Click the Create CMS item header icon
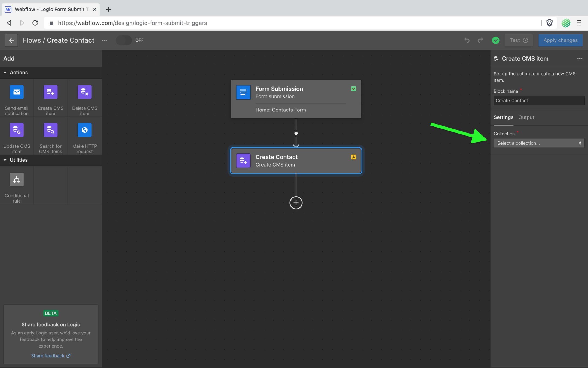The image size is (588, 368). click(x=496, y=59)
